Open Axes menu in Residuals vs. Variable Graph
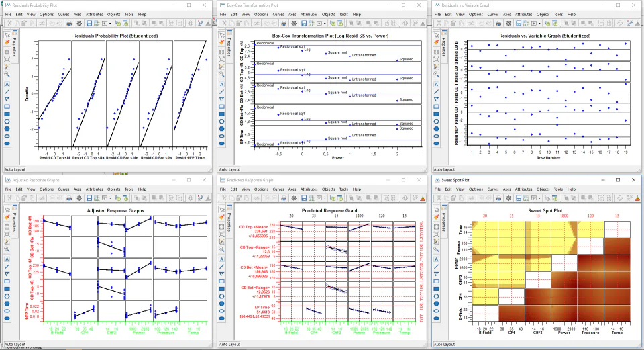 click(x=507, y=14)
